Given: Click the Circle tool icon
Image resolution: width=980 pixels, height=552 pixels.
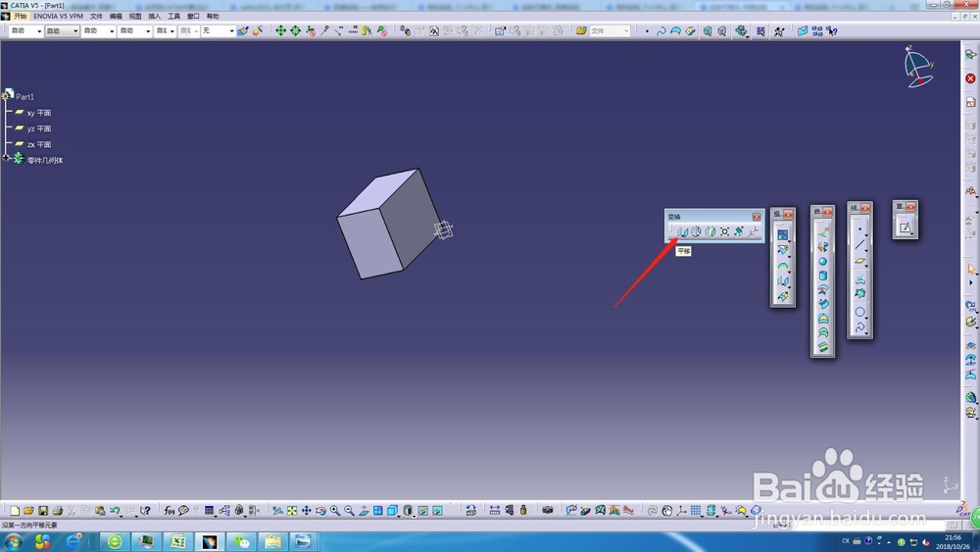Looking at the screenshot, I should [x=860, y=312].
